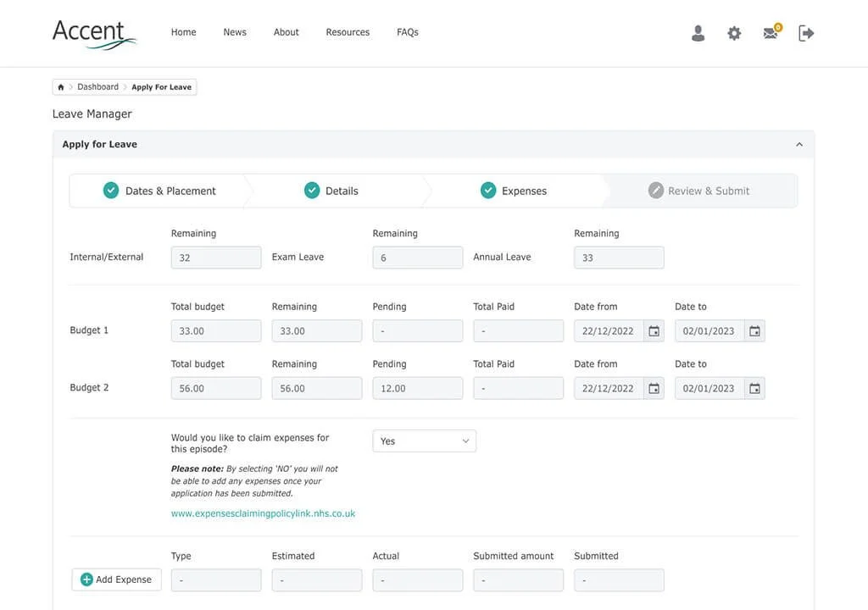This screenshot has width=868, height=610.
Task: Open the messages envelope icon
Action: click(x=771, y=32)
